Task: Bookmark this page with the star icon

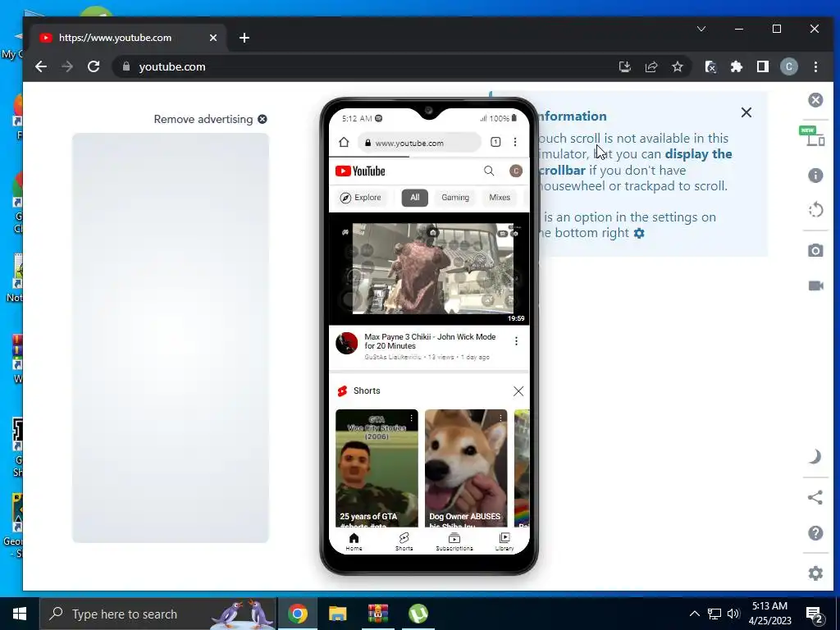Action: pyautogui.click(x=677, y=66)
